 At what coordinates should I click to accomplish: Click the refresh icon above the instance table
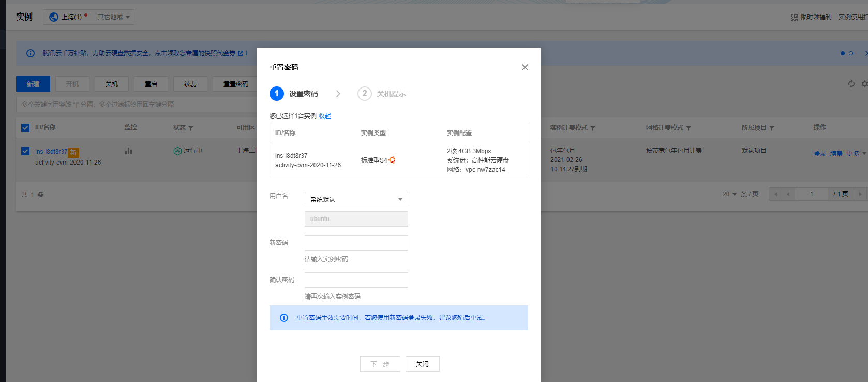click(851, 84)
